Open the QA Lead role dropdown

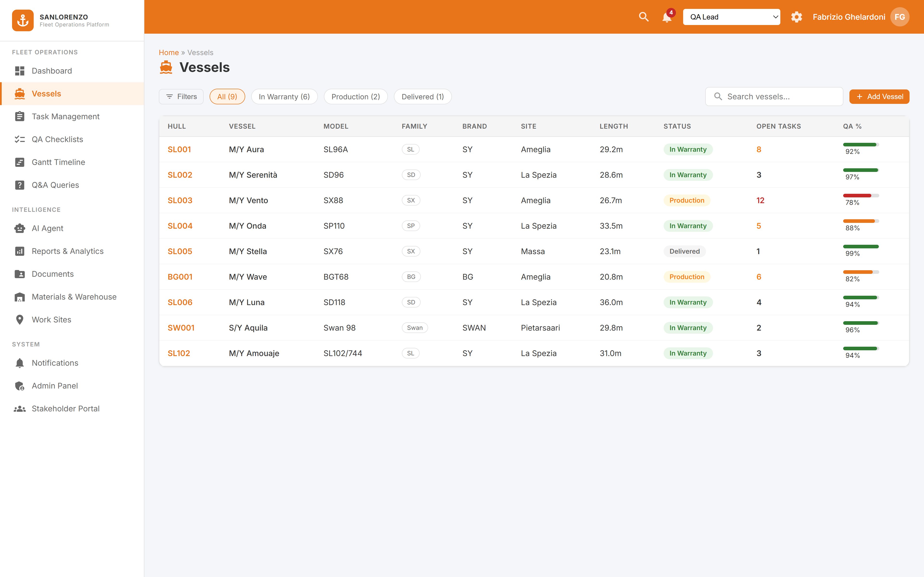731,17
